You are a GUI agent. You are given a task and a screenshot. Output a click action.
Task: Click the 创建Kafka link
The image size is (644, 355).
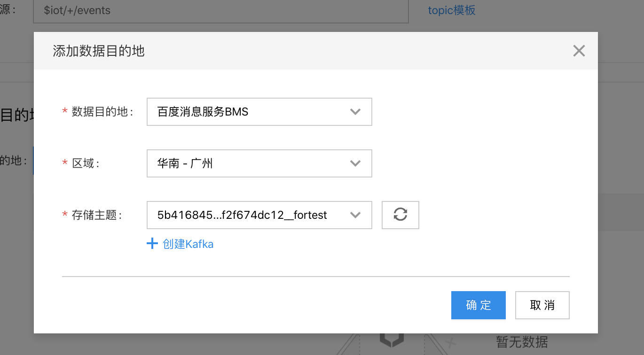[x=181, y=244]
